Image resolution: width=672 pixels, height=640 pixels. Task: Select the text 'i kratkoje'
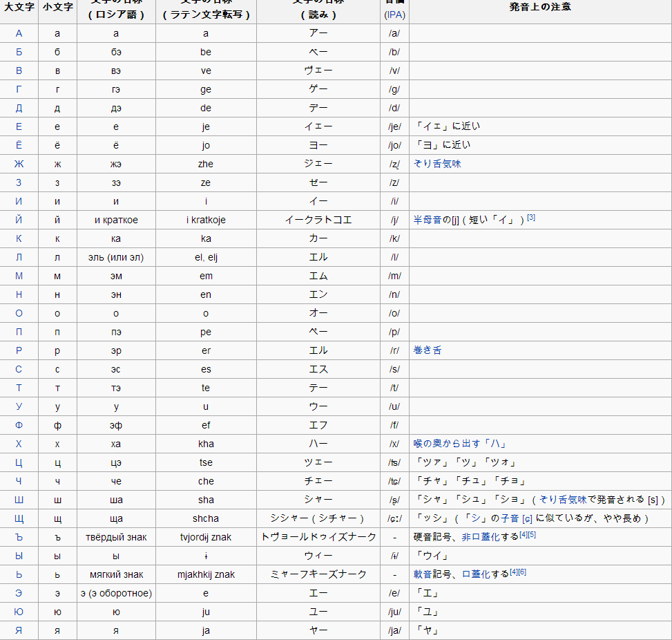206,220
